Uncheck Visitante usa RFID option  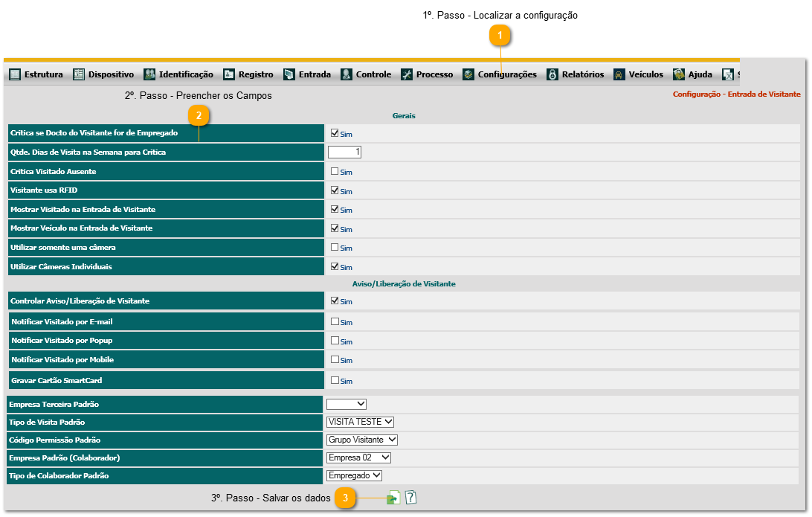(x=335, y=190)
